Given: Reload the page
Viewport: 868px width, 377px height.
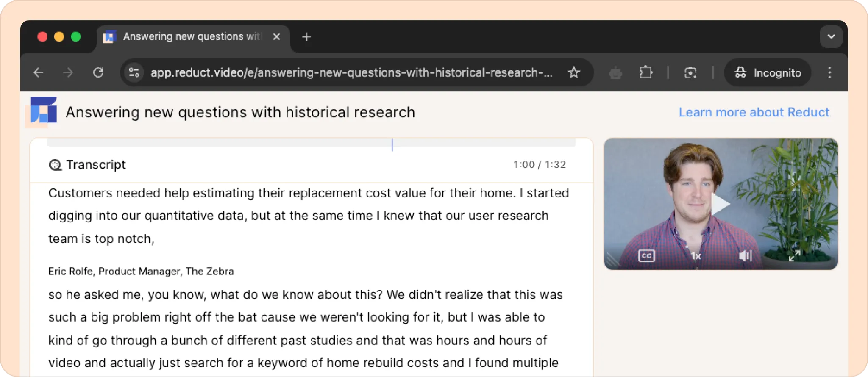Looking at the screenshot, I should point(98,73).
